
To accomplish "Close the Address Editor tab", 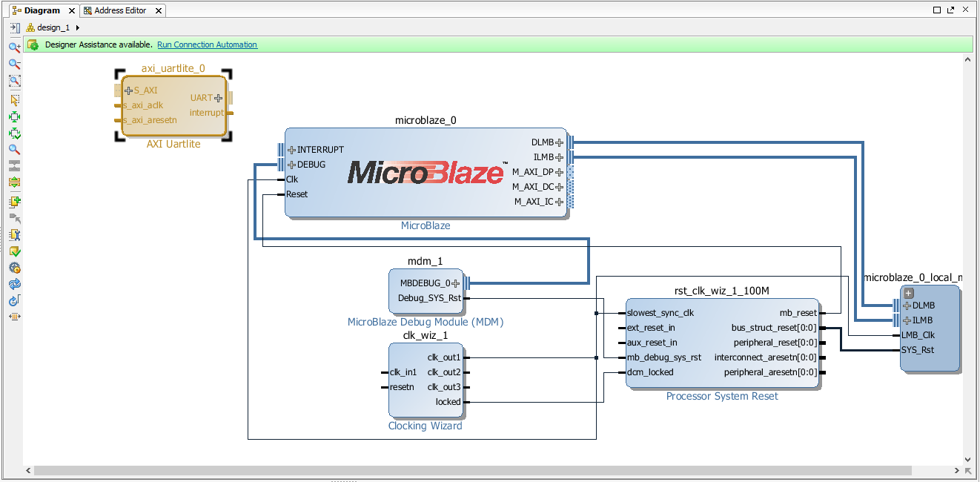I will pos(158,10).
